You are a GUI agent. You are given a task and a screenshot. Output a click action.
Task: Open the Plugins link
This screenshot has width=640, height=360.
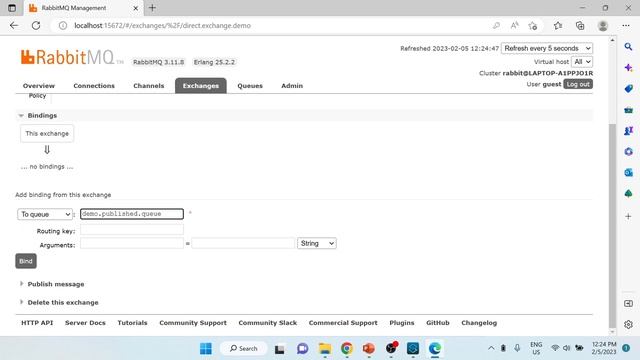pos(402,323)
